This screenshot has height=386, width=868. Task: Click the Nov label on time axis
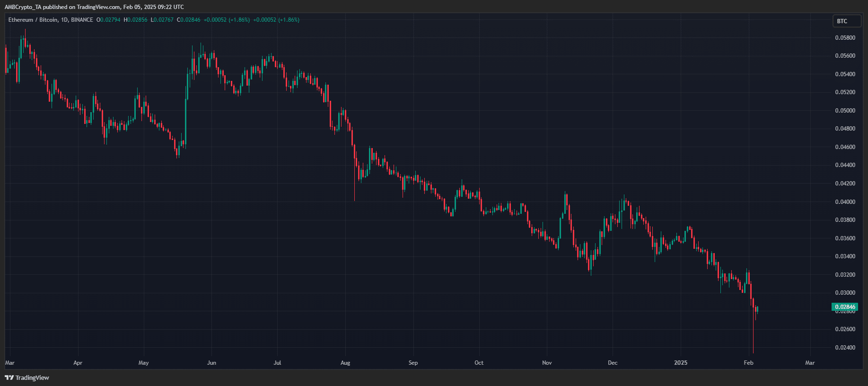(x=547, y=363)
